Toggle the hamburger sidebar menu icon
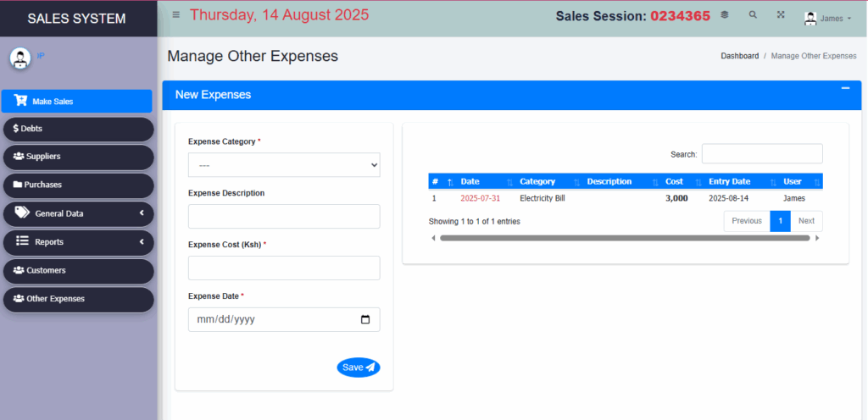 tap(176, 15)
